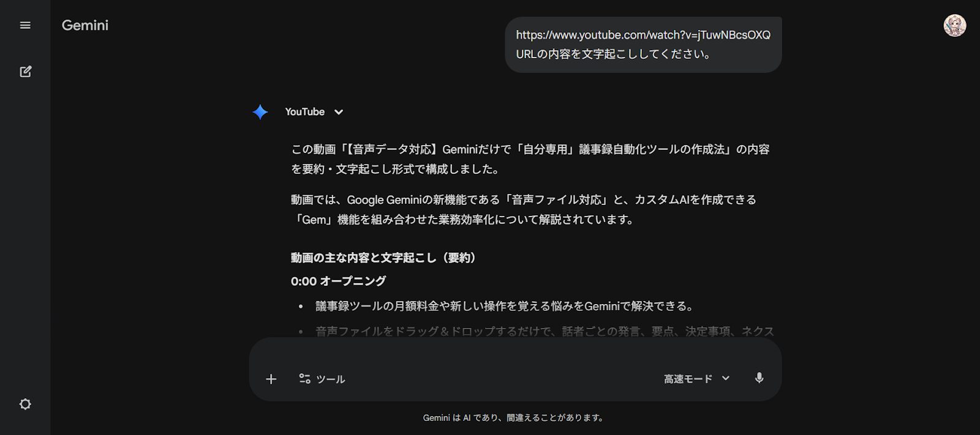Focus the prompt input field
The height and width of the screenshot is (435, 980).
click(514, 355)
